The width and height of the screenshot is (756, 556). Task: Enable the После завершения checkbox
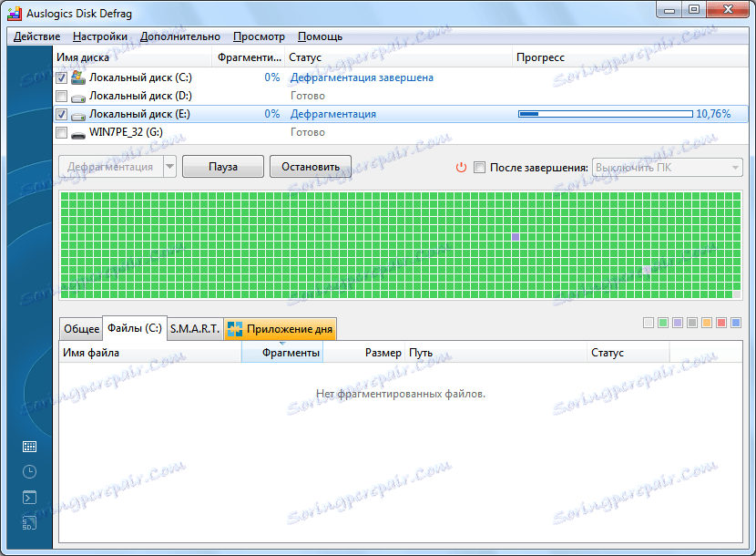pos(479,168)
